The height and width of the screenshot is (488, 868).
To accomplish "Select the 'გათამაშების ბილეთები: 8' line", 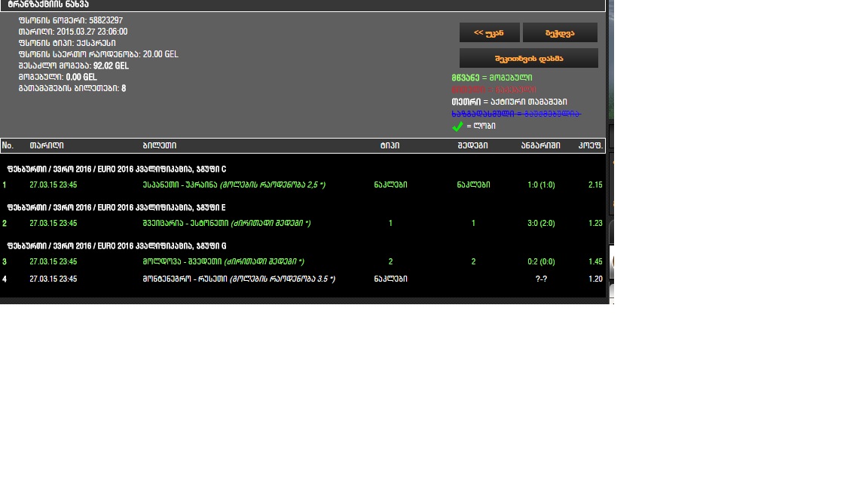I will click(72, 89).
